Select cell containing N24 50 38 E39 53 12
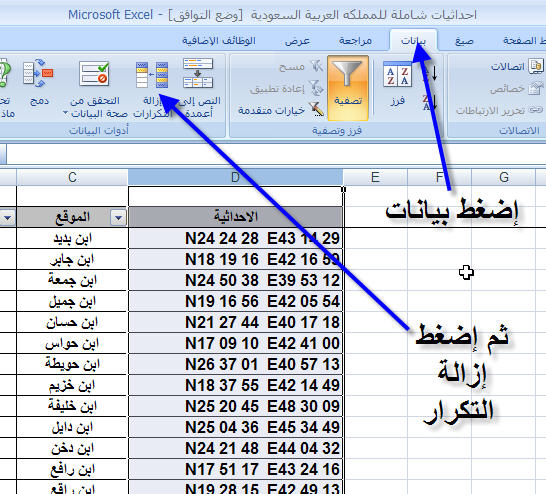 [x=235, y=280]
